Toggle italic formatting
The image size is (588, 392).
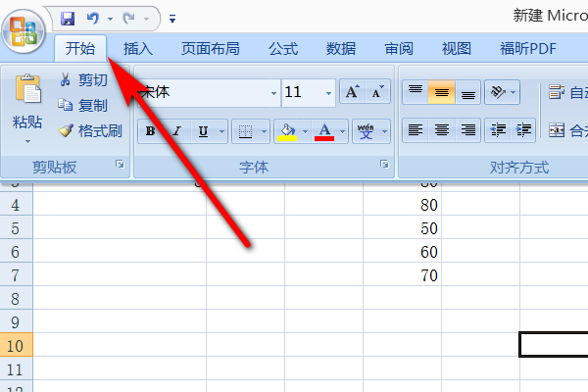coord(177,131)
